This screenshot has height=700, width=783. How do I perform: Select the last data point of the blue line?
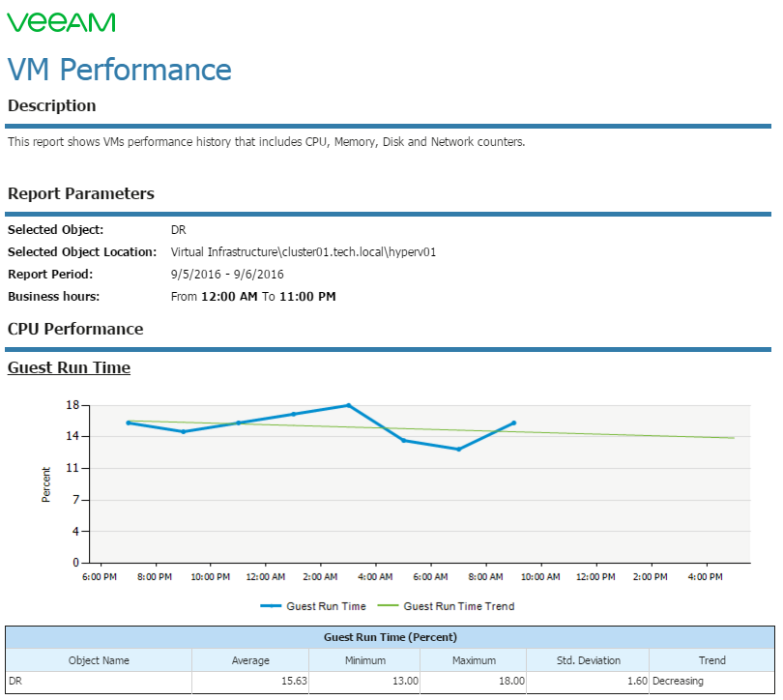click(514, 423)
